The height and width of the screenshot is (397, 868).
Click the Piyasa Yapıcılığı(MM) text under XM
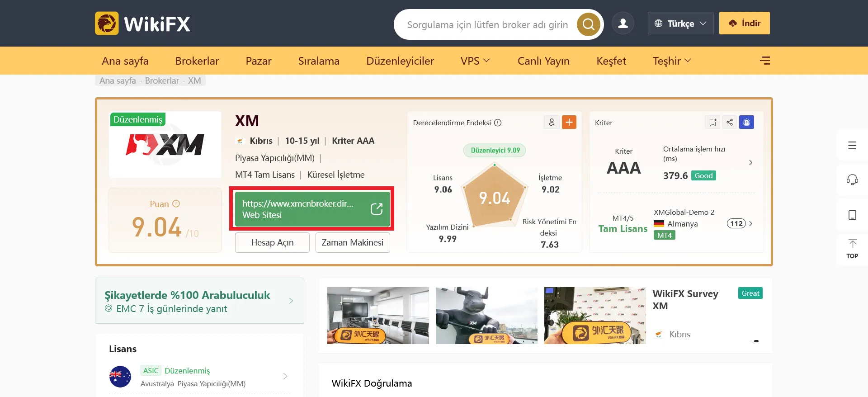[x=275, y=158]
